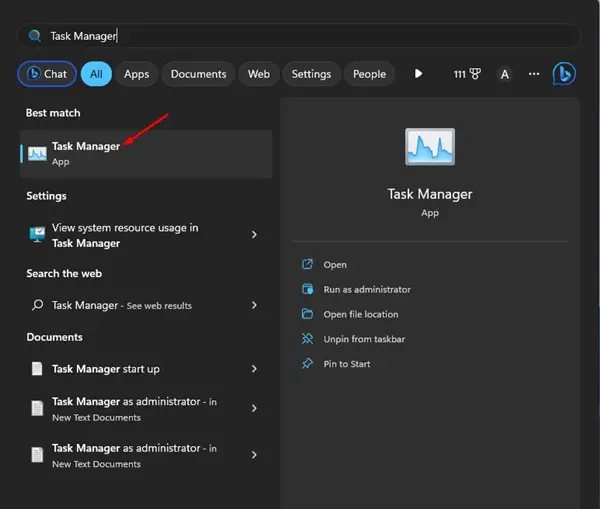
Task: Click the Open action icon
Action: point(307,264)
